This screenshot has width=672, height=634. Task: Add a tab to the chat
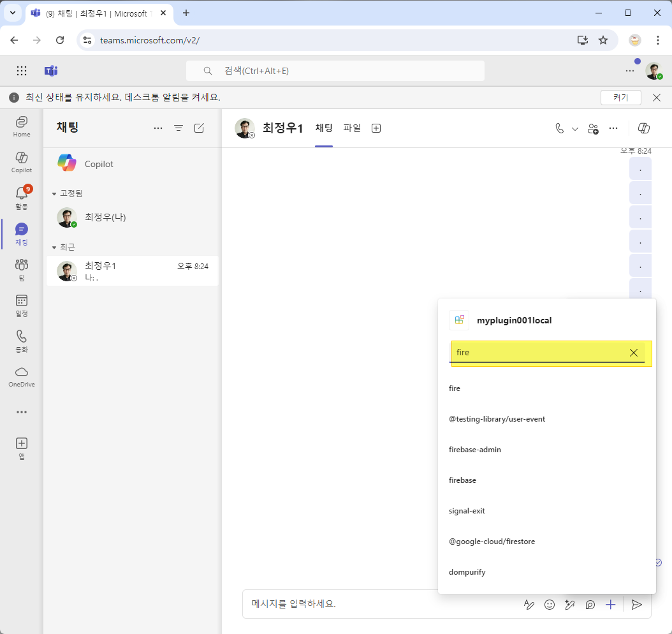(376, 128)
